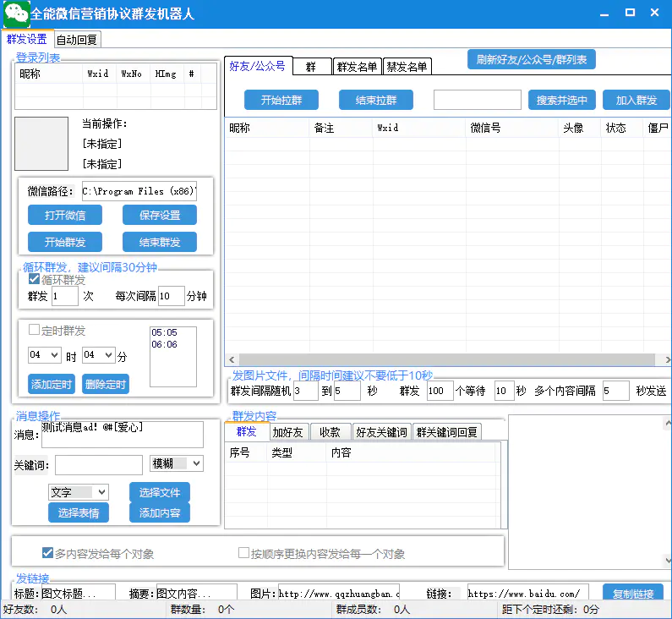Viewport: 672px width, 619px height.
Task: Click the 选择表情 button
Action: click(79, 512)
